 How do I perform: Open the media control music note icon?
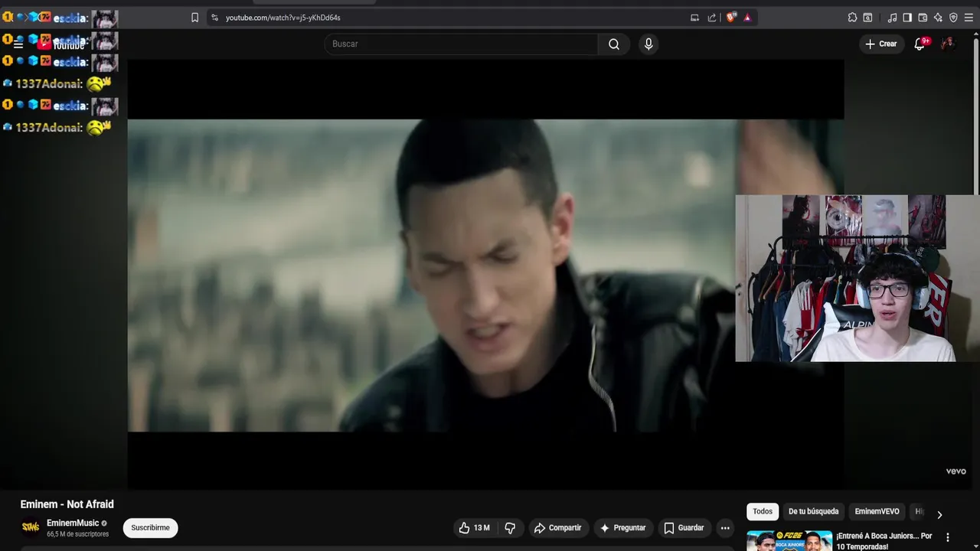pos(892,18)
